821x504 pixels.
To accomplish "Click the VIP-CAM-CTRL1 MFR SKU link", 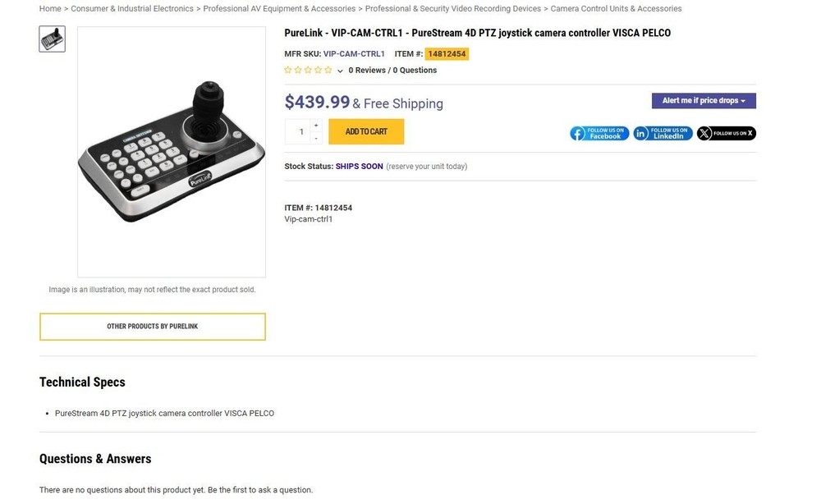I will [353, 53].
